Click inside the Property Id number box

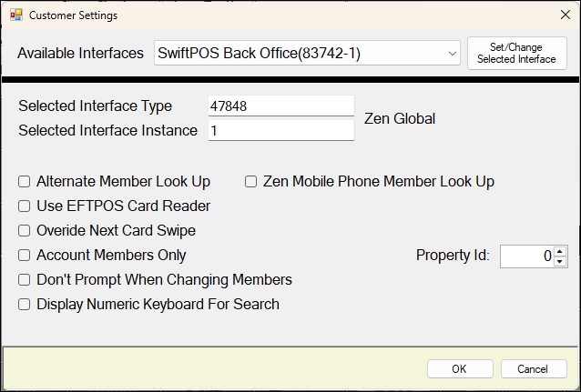pyautogui.click(x=526, y=256)
